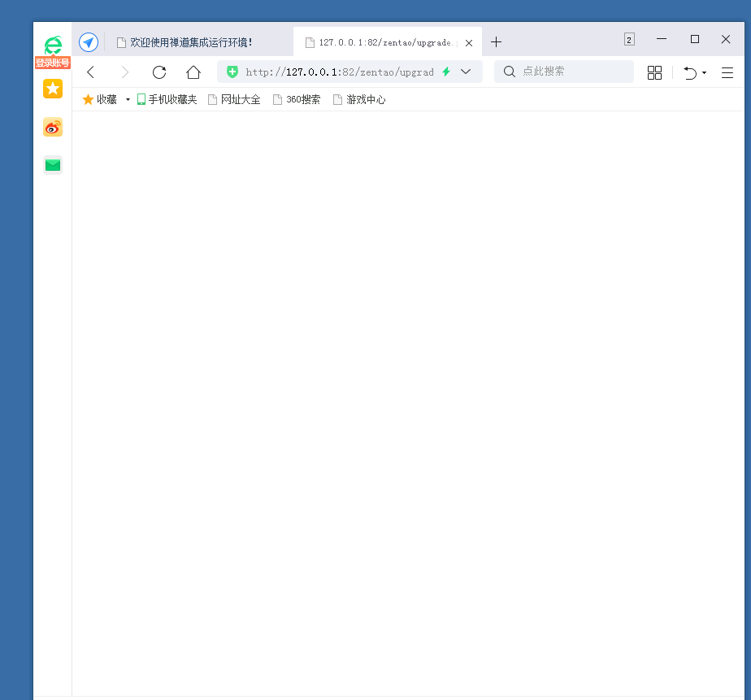This screenshot has height=700, width=751.
Task: Expand the undo closed-tab dropdown arrow
Action: pyautogui.click(x=704, y=73)
